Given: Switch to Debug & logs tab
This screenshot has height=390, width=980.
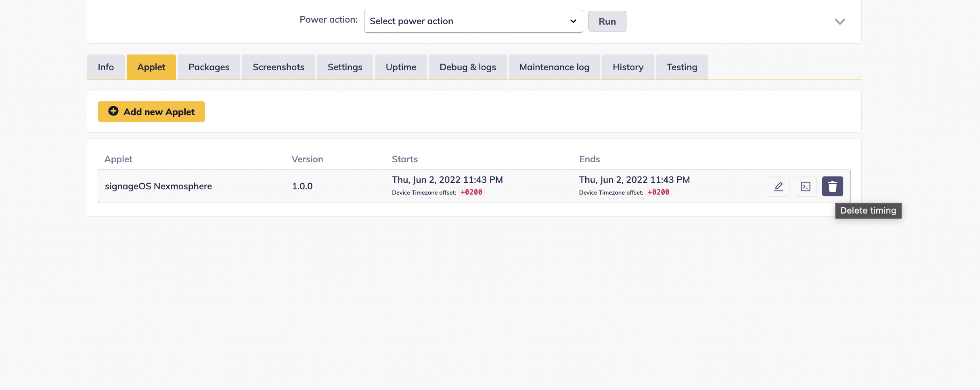Looking at the screenshot, I should click(x=467, y=67).
